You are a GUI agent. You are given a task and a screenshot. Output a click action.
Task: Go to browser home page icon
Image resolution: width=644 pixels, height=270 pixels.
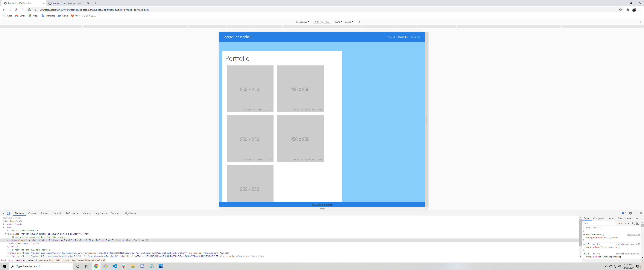(x=22, y=10)
